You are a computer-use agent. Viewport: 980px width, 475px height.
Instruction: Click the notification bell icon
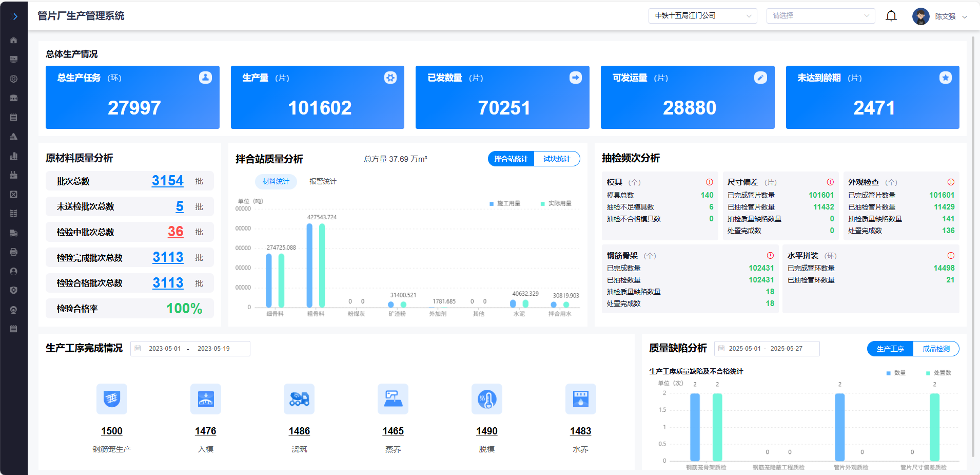pyautogui.click(x=891, y=16)
